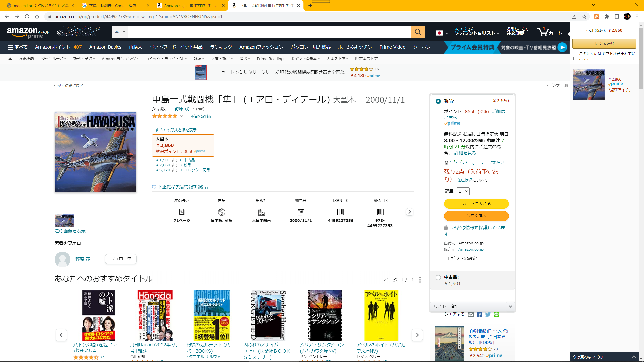This screenshot has height=362, width=644.
Task: Click the delivery location pin icon in header
Action: pyautogui.click(x=59, y=33)
